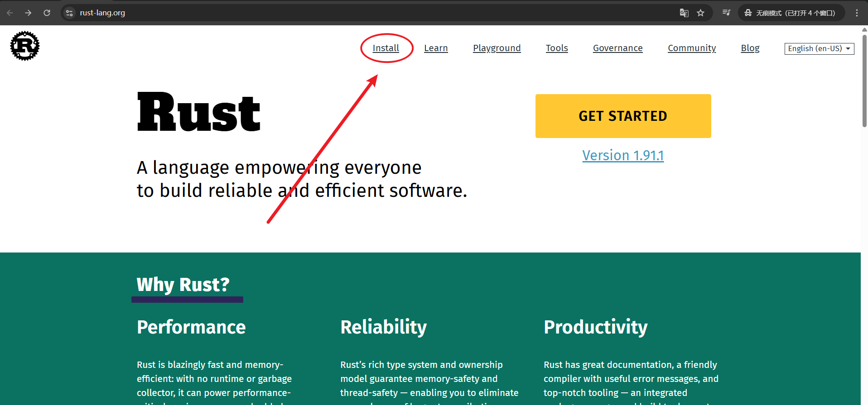
Task: Click the text 'to build reliable and efficient software.'
Action: pos(302,191)
